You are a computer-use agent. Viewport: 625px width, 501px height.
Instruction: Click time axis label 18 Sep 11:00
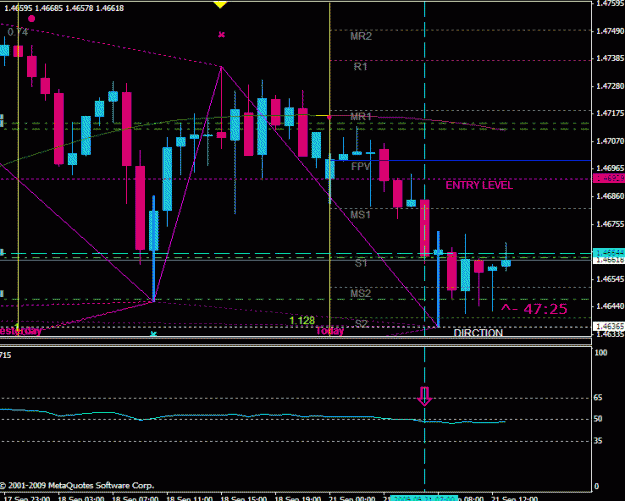(x=189, y=498)
